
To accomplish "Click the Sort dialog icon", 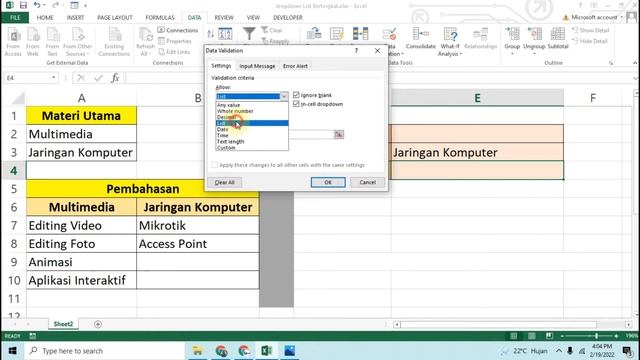I will (x=225, y=34).
